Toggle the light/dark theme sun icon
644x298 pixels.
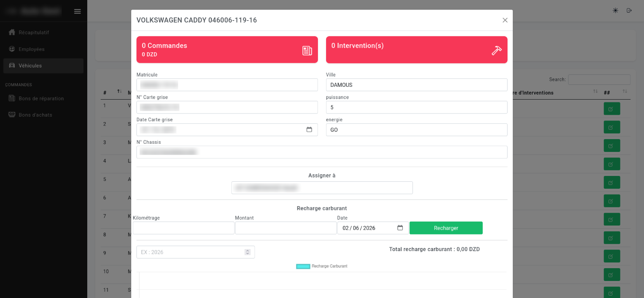(x=615, y=10)
